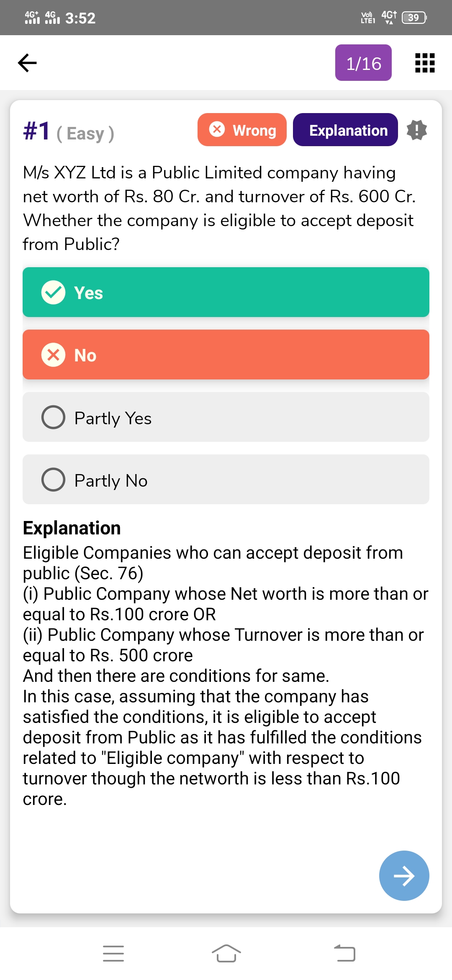Report this question using the alert badge

[416, 130]
